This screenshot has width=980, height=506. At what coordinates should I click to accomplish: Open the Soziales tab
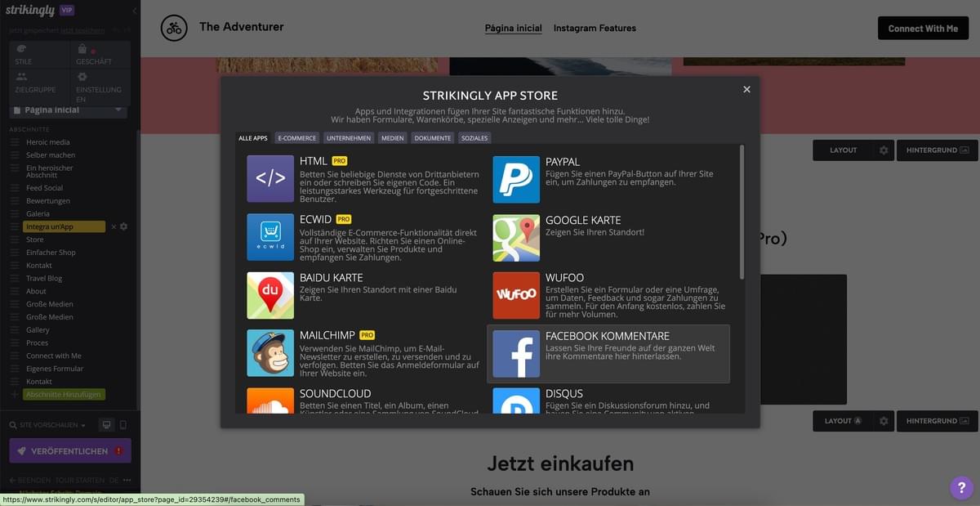click(x=474, y=138)
